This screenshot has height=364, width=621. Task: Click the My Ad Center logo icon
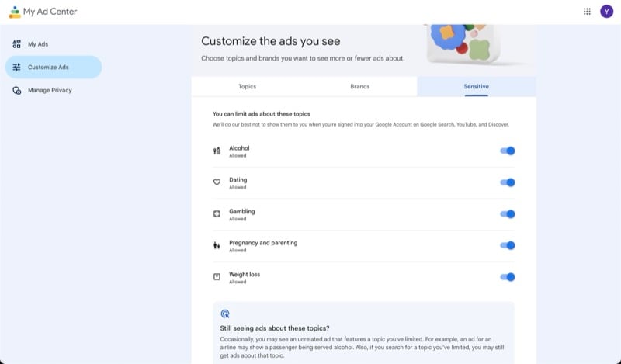click(14, 12)
